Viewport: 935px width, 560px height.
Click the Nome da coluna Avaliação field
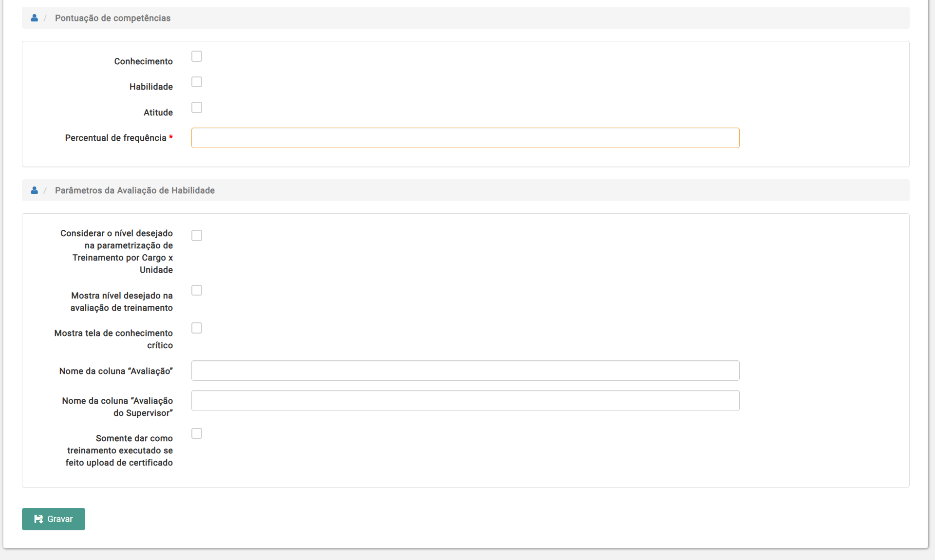coord(465,371)
